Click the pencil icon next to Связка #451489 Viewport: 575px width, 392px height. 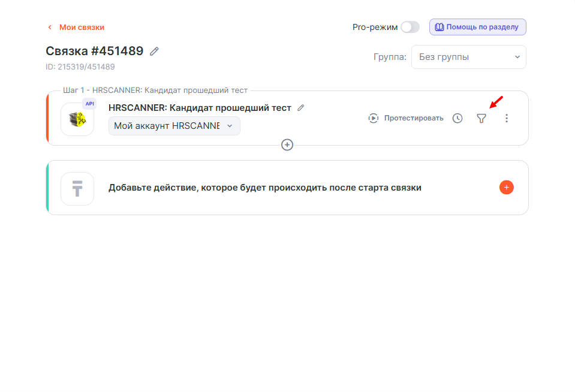(x=154, y=52)
